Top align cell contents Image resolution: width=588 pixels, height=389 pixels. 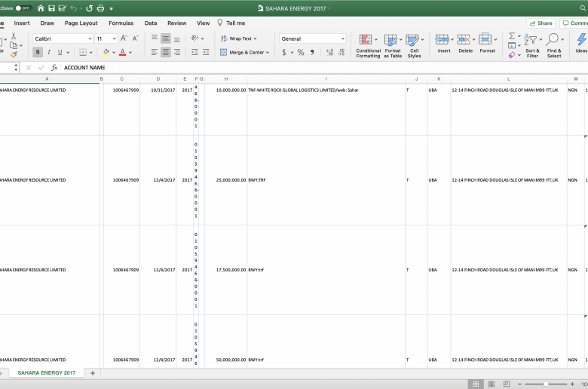(155, 38)
